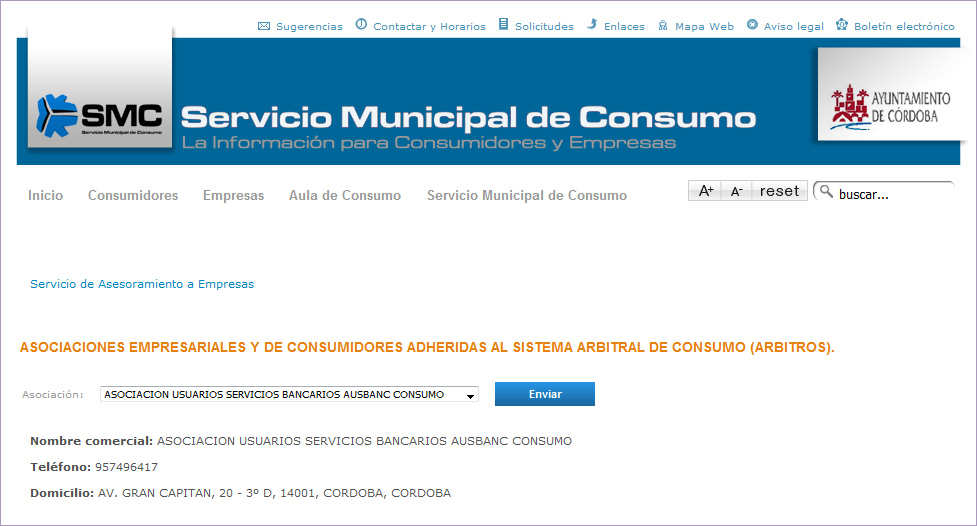Click the Nombre comercial value text

point(365,441)
